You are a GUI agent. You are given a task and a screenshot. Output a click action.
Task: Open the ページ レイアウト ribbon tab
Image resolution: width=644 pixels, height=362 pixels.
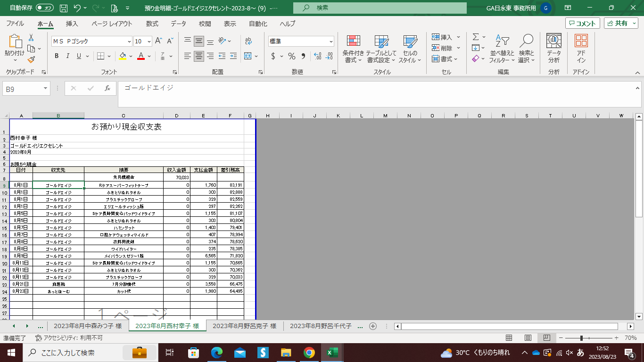pos(112,24)
